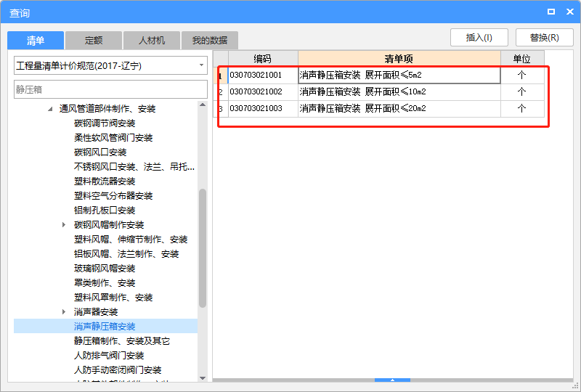Select 塑料风帽、伸缩节制作、安装 item
The image size is (581, 392).
(x=131, y=240)
